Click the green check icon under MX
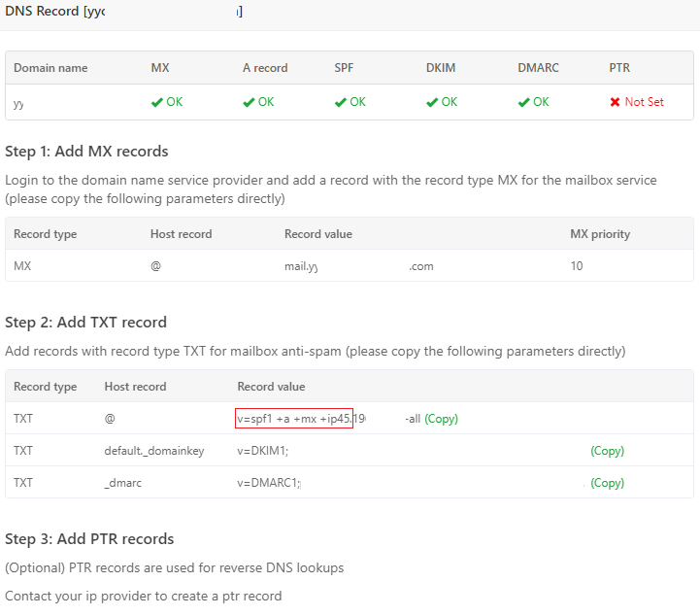Viewport: 700px width, 616px height. coord(157,102)
